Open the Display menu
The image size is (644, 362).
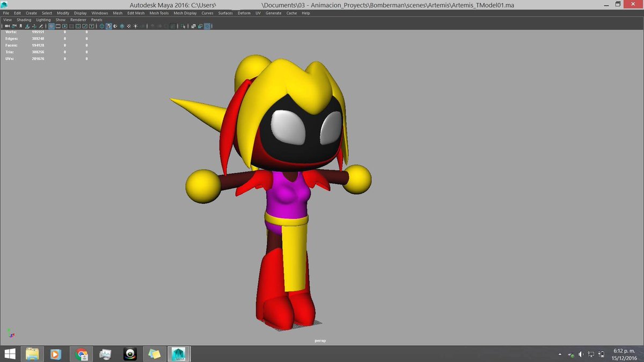pyautogui.click(x=80, y=13)
